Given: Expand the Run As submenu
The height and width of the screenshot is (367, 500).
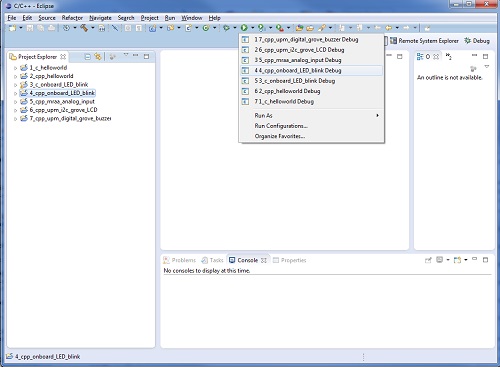Looking at the screenshot, I should pos(312,115).
